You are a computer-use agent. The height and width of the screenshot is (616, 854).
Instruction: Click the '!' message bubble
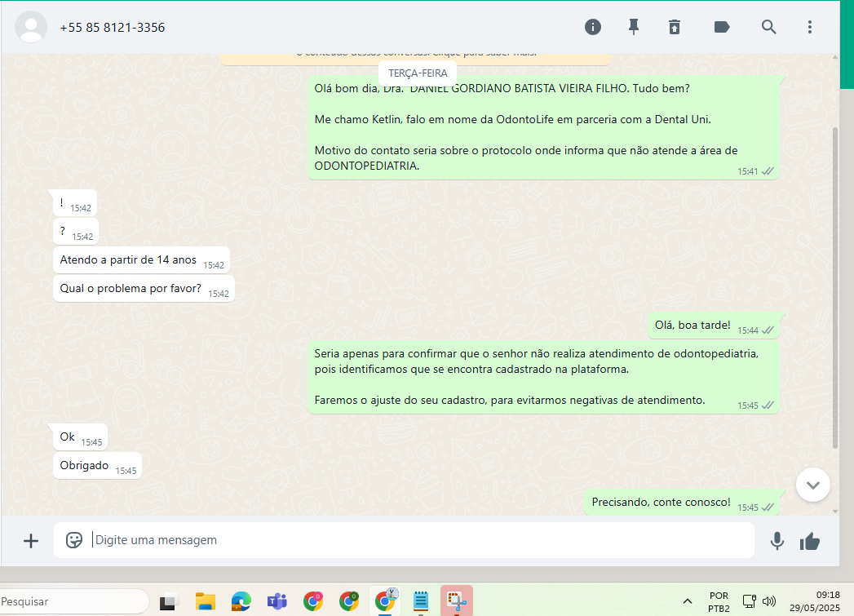point(75,203)
